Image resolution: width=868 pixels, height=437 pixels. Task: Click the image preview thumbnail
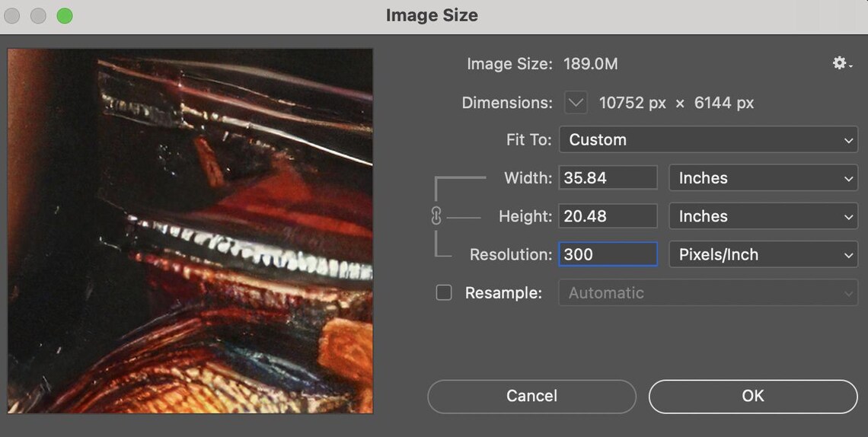pos(190,231)
